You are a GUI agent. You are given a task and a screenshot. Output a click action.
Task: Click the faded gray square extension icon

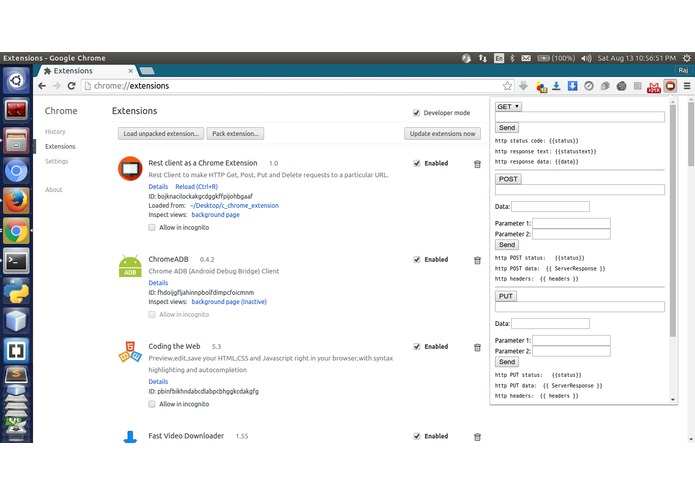point(637,86)
